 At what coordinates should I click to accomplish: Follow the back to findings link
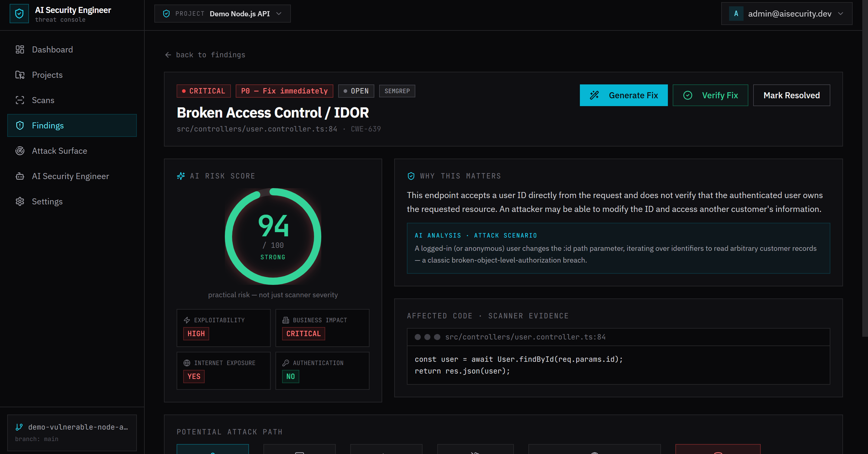[205, 55]
